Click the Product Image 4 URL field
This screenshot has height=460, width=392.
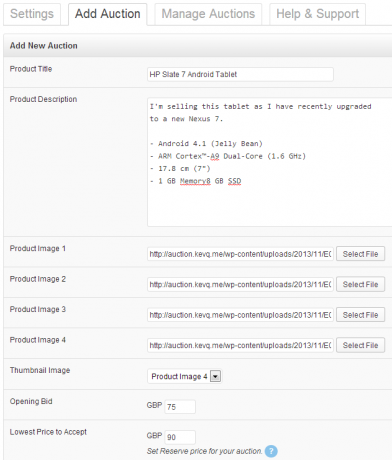pos(240,345)
